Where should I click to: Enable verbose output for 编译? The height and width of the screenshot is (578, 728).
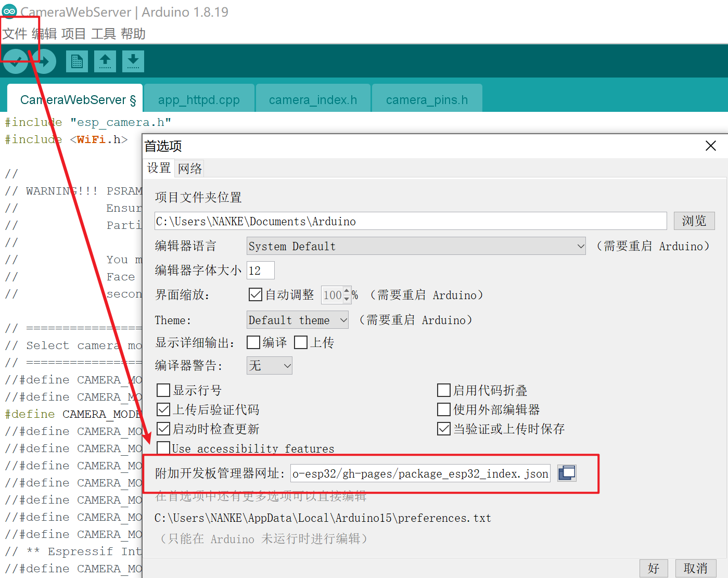(x=253, y=342)
